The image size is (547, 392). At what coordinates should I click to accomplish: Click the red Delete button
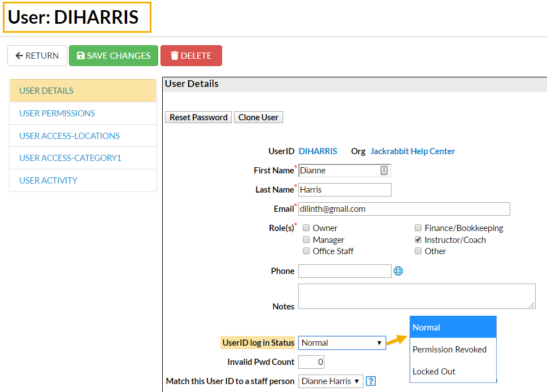(x=191, y=55)
